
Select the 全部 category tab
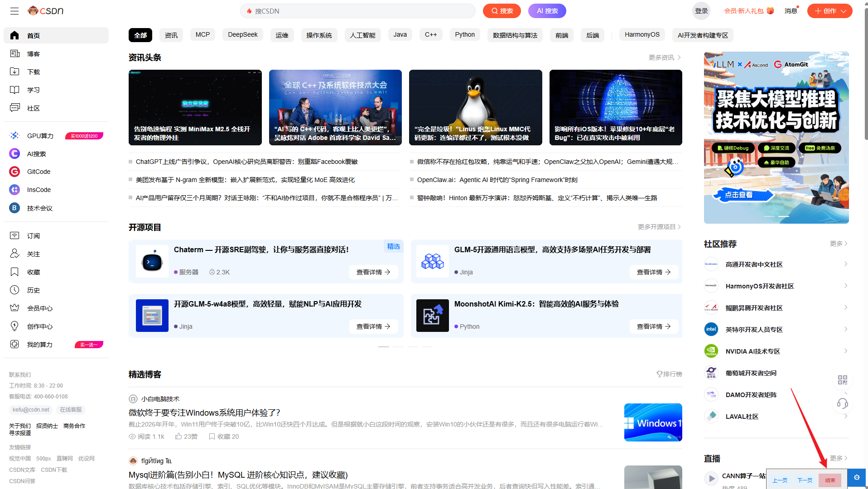140,35
